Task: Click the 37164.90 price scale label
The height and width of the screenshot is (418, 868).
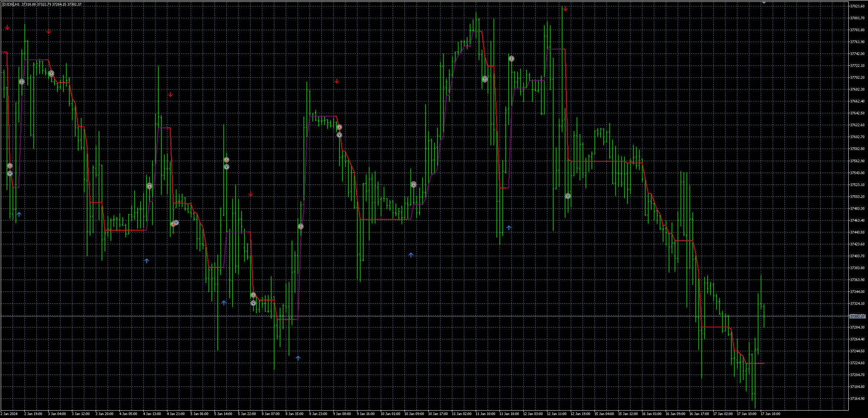Action: tap(858, 398)
